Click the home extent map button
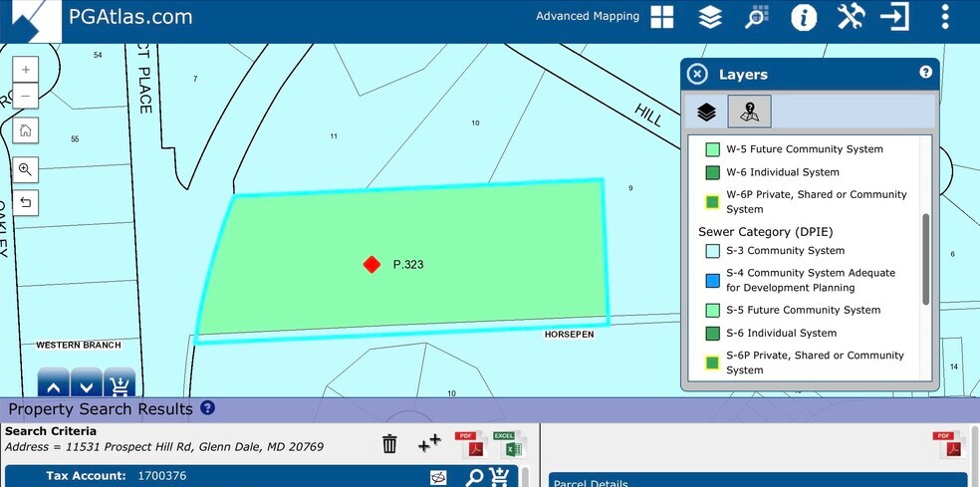 26,130
